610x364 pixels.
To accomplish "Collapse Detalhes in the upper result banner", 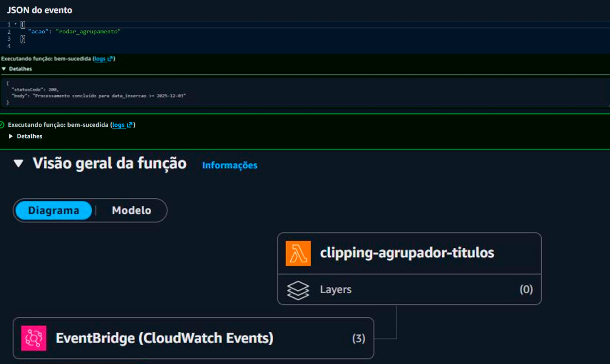I will (17, 69).
